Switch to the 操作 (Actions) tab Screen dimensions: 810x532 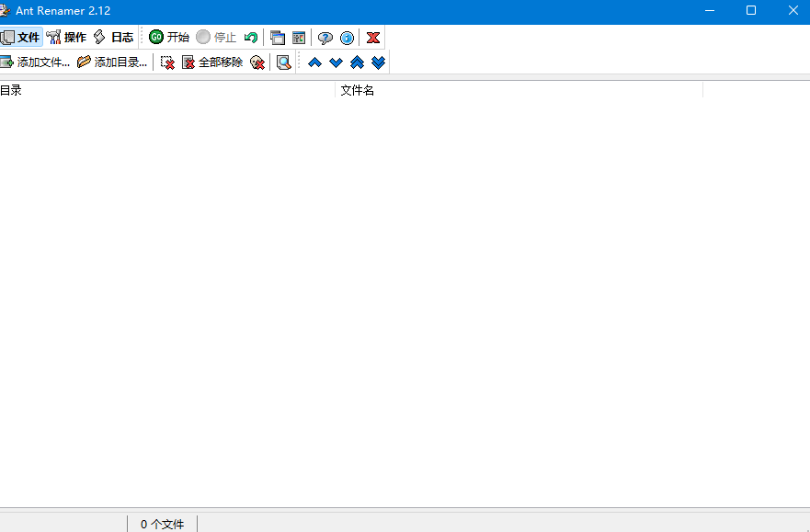(x=66, y=37)
